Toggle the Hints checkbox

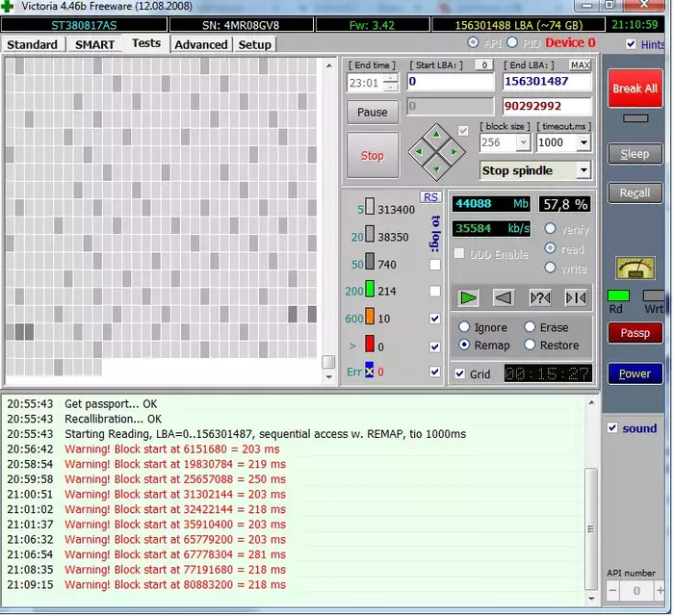coord(631,44)
